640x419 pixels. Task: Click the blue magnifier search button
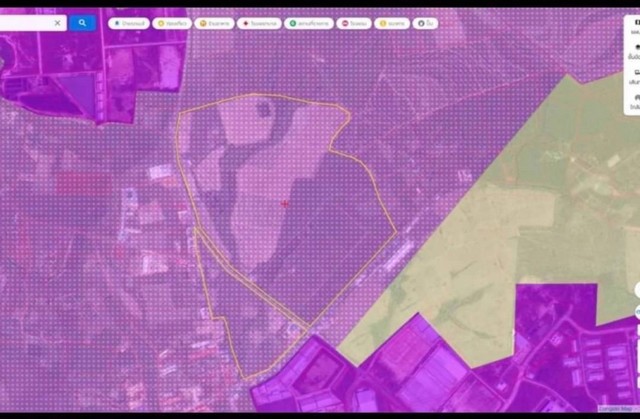(x=82, y=22)
